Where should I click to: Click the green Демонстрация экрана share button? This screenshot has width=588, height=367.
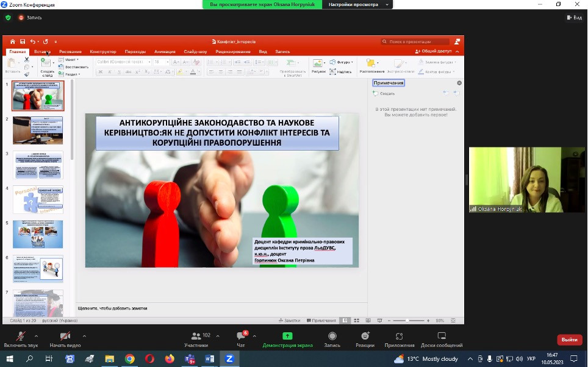(287, 337)
